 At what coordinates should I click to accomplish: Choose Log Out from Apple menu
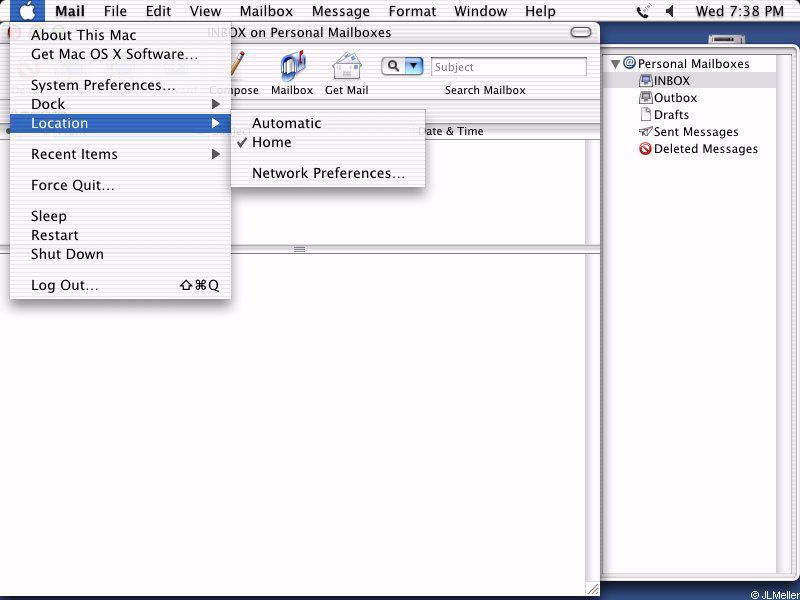[120, 285]
